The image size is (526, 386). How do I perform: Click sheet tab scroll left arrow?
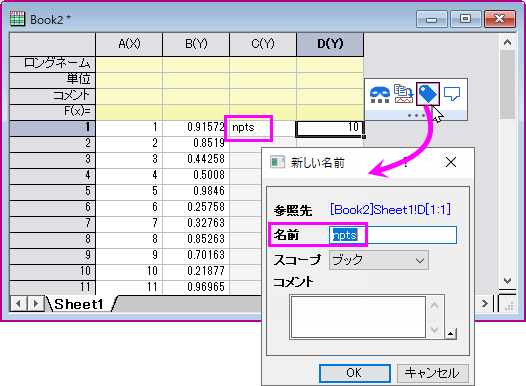tap(18, 304)
